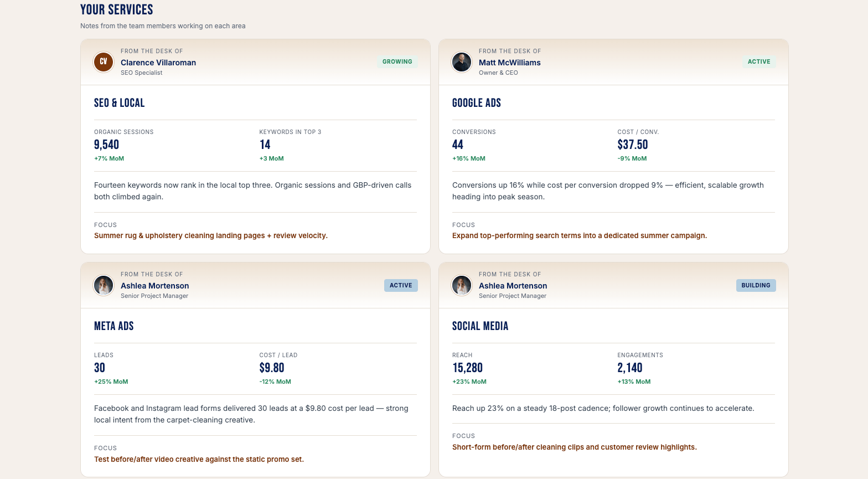
Task: Click Clarence Villaroman's CV avatar
Action: pos(104,62)
